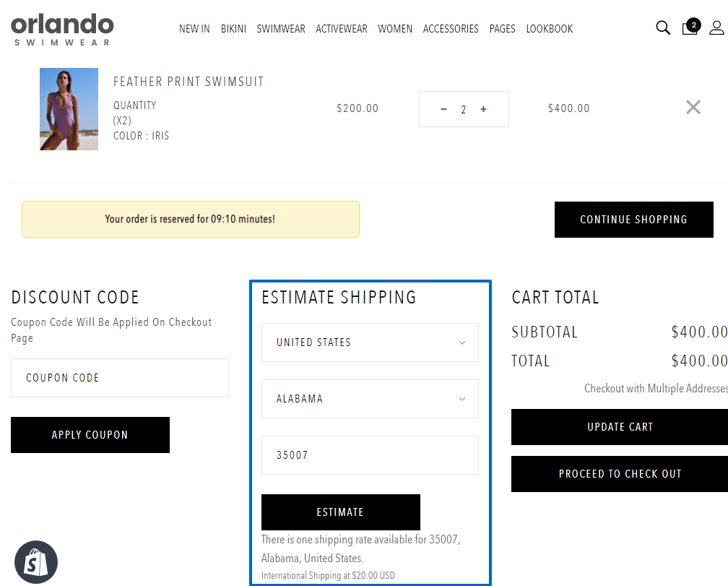Viewport: 728px width, 586px height.
Task: Open the NEW IN menu
Action: click(194, 29)
